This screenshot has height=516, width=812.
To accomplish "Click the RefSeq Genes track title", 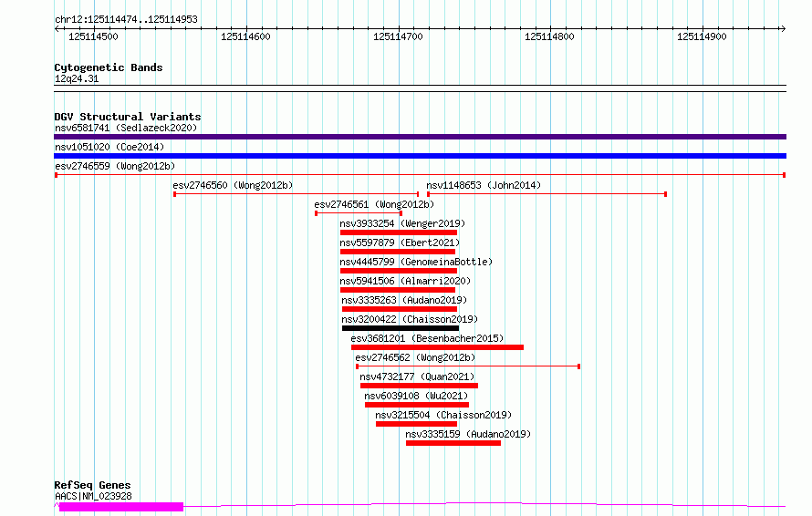I will point(92,486).
